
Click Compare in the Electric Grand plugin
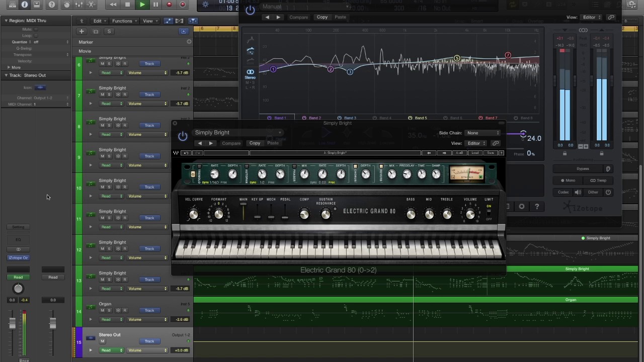[x=231, y=143]
